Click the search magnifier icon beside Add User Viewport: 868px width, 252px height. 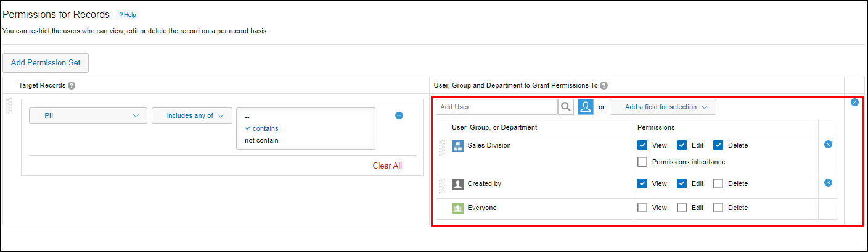(565, 107)
